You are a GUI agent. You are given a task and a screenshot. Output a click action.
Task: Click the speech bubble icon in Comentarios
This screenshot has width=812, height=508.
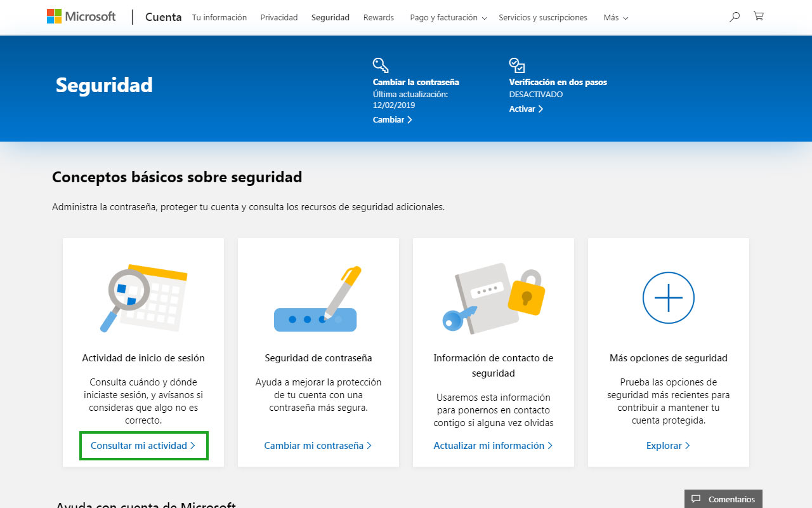point(696,499)
